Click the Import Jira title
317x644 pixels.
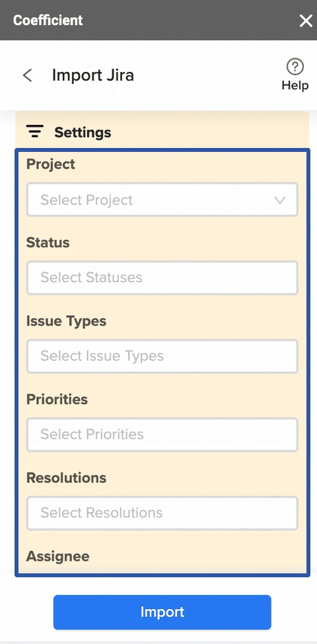(93, 75)
